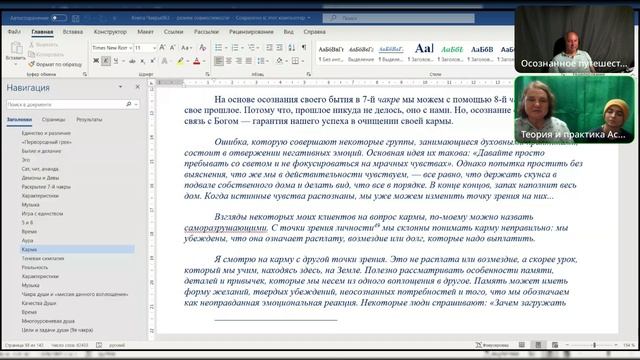The width and height of the screenshot is (640, 360).
Task: Click the Copy (Копировать) button
Action: coord(46,54)
